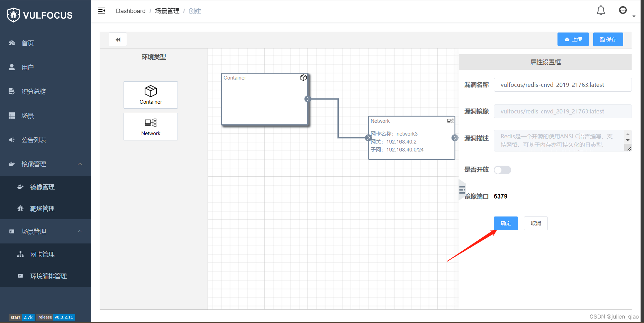This screenshot has height=323, width=644.
Task: Select the Container node on canvas
Action: click(265, 99)
